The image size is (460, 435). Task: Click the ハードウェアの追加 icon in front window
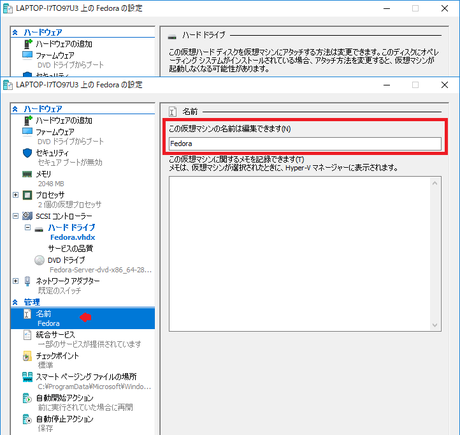[x=28, y=120]
